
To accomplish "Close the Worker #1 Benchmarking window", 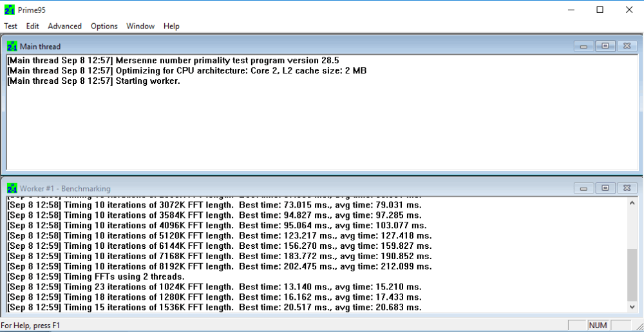I will [627, 188].
